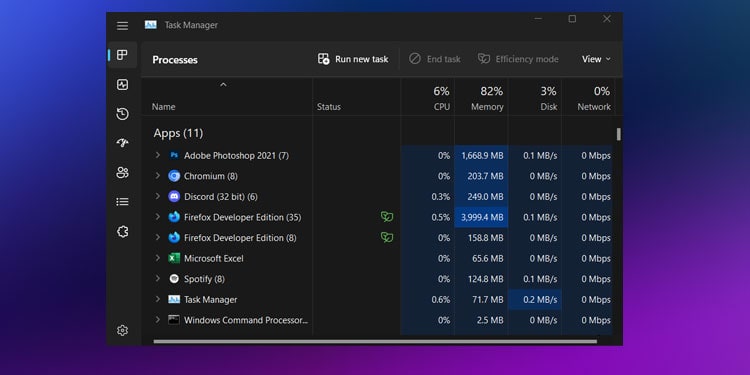Expand the Discord process group
Image resolution: width=750 pixels, height=375 pixels.
coord(158,197)
